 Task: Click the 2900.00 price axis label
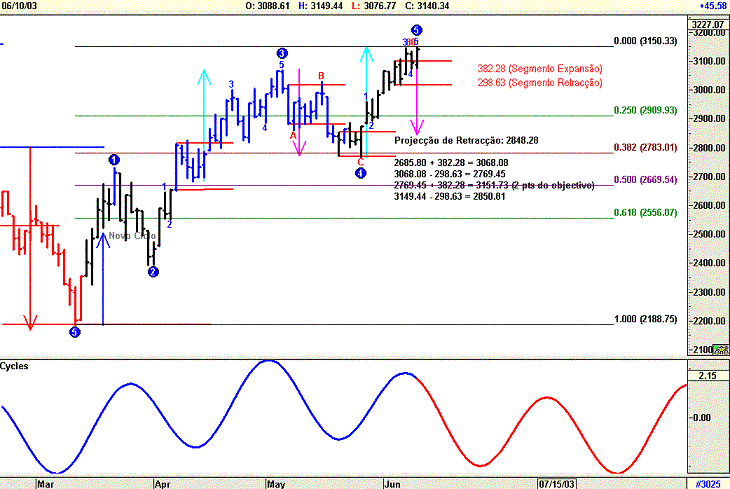[709, 118]
